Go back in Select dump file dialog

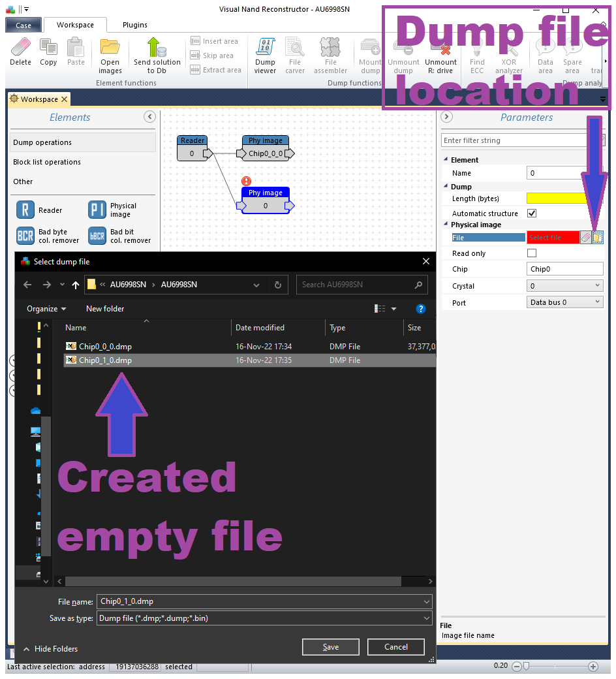[27, 285]
